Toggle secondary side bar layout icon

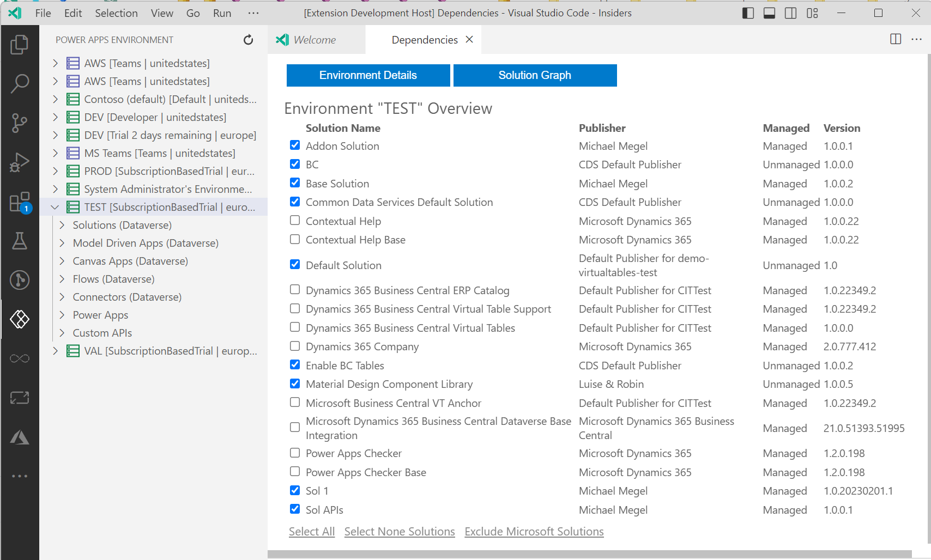click(790, 13)
